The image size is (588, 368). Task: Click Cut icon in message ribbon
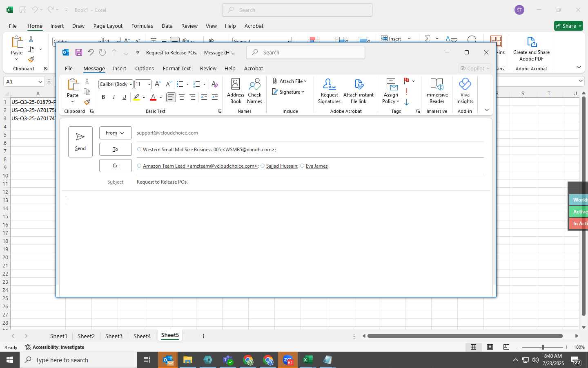point(87,81)
